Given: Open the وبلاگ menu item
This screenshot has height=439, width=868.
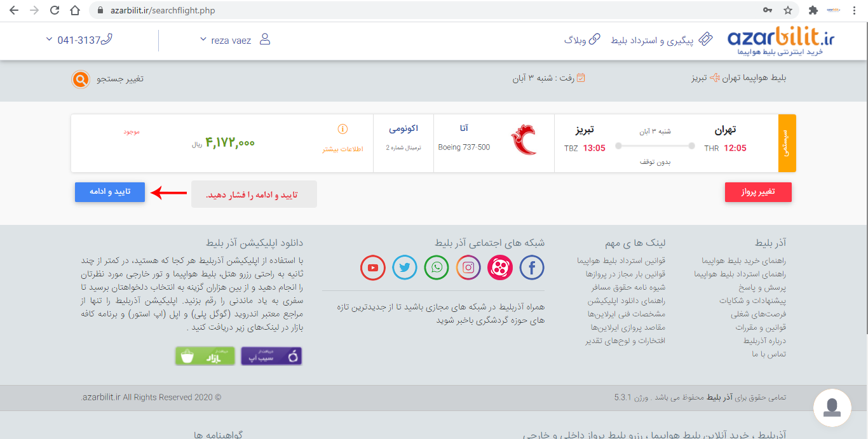Looking at the screenshot, I should click(581, 40).
